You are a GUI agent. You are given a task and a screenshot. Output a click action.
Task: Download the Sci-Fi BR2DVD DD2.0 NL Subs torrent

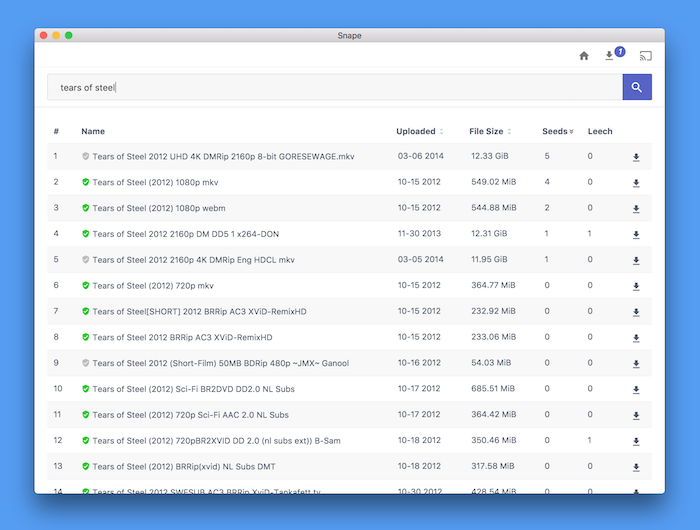click(636, 390)
